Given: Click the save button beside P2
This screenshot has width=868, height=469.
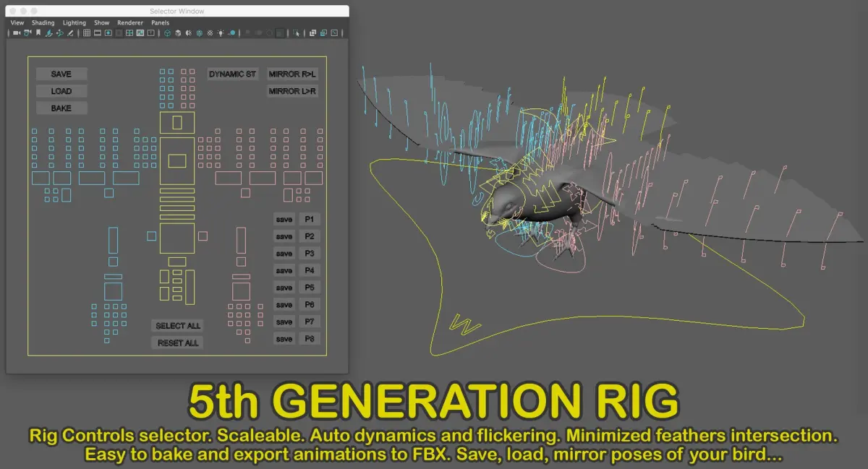Looking at the screenshot, I should (x=284, y=236).
